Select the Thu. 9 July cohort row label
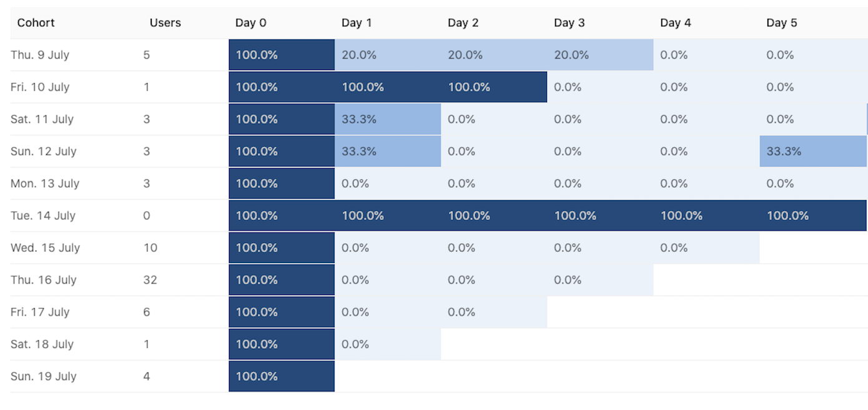 40,55
